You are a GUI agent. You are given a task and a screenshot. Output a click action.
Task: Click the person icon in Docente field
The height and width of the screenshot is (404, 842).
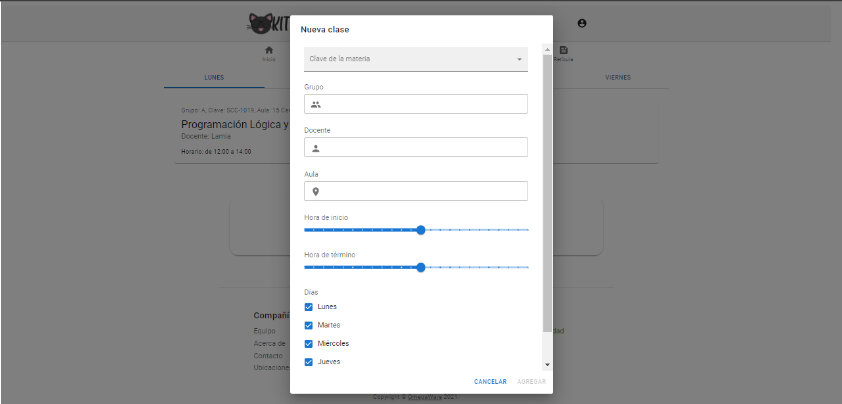pos(316,148)
